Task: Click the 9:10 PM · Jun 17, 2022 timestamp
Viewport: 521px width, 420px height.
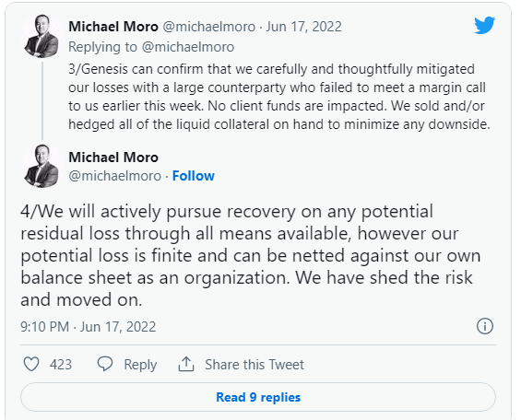Action: (x=88, y=327)
